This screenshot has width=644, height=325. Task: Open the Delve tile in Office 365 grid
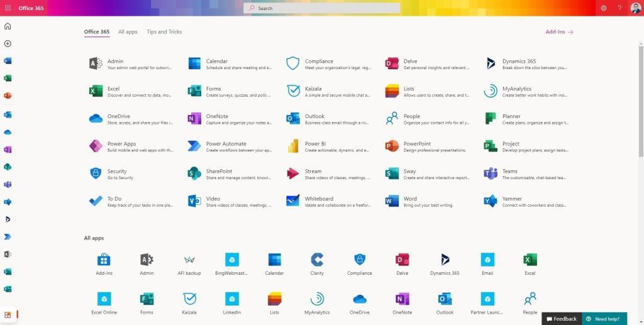point(427,63)
